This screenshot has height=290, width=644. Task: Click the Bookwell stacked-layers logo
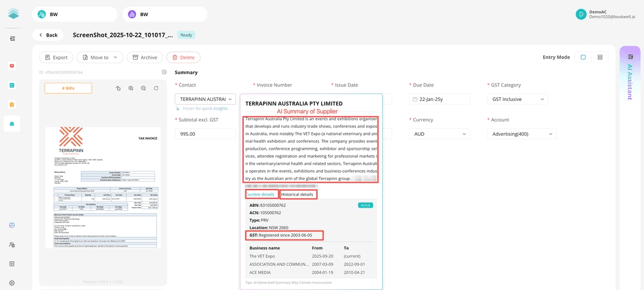(13, 14)
